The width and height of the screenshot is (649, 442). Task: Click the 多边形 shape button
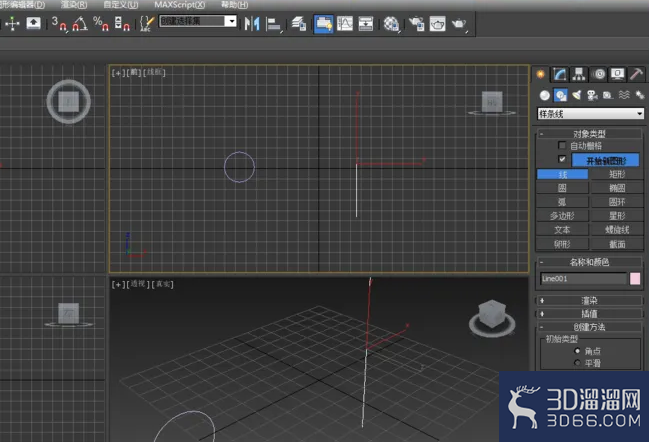point(562,216)
